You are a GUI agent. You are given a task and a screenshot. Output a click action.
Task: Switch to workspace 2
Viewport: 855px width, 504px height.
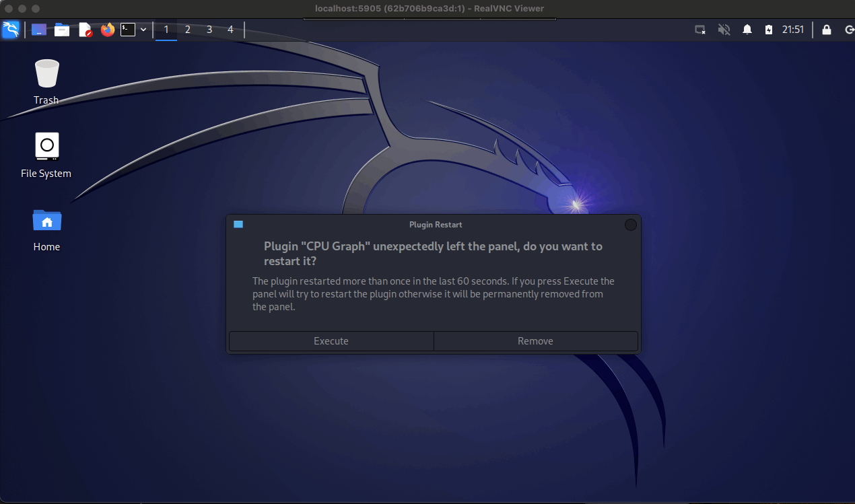(x=188, y=30)
